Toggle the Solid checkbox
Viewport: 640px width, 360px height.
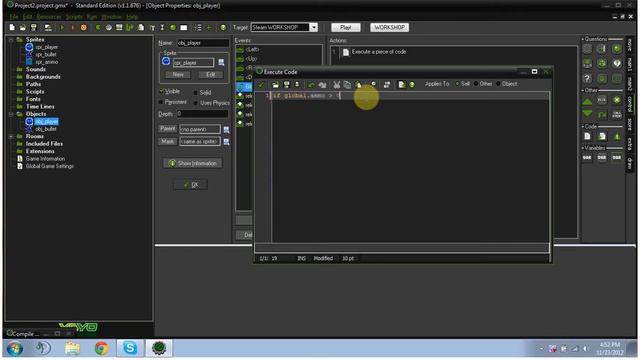[196, 93]
